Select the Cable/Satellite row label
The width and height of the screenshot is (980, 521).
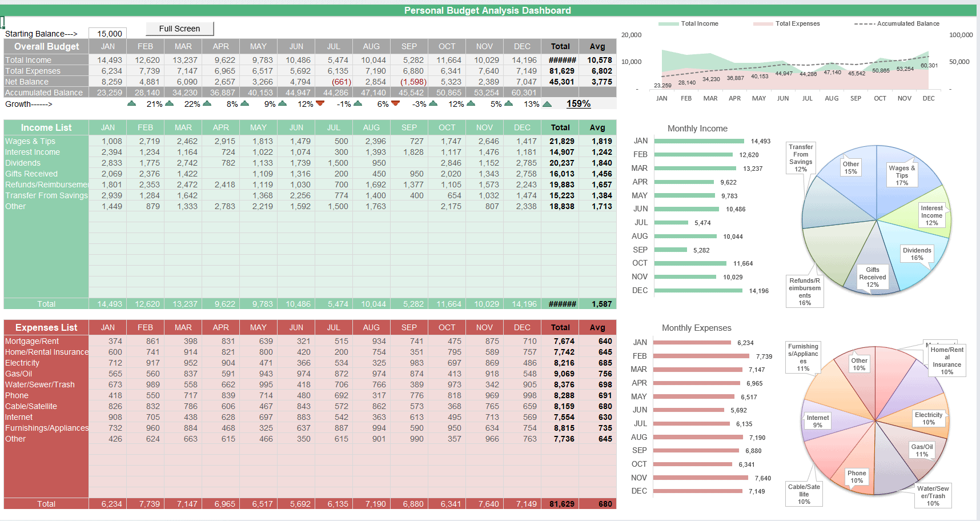[46, 406]
